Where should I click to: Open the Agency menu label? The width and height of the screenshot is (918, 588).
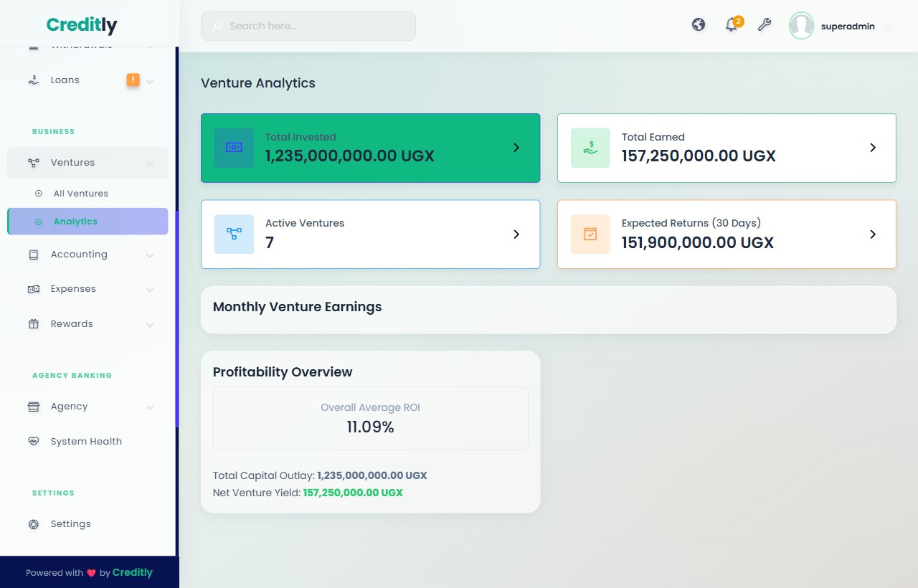click(x=69, y=407)
